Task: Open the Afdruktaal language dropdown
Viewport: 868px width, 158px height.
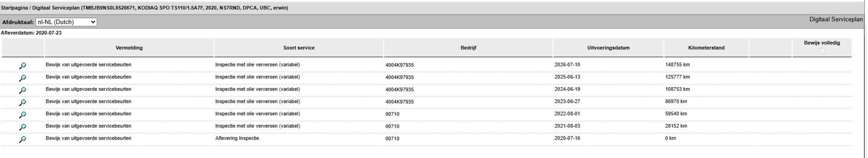Action: pyautogui.click(x=66, y=22)
